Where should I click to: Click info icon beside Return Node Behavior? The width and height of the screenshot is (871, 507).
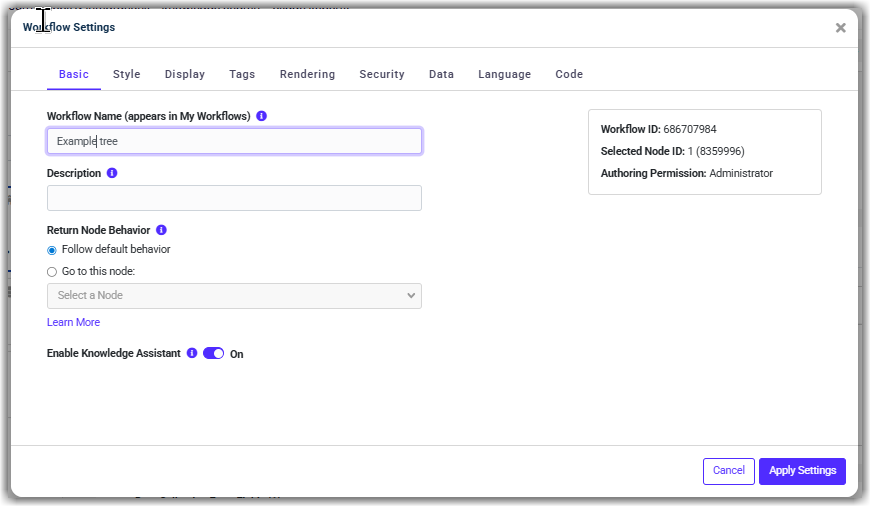(161, 230)
